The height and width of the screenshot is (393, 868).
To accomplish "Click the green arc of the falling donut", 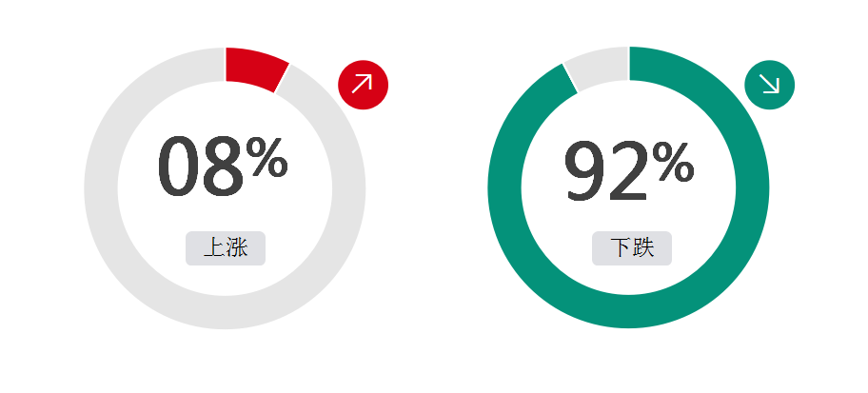I will pos(628,311).
